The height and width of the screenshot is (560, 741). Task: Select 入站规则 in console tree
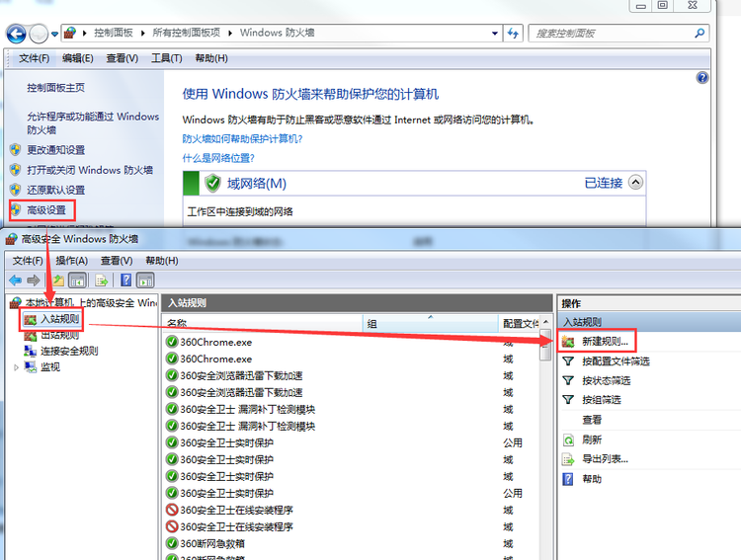[59, 319]
